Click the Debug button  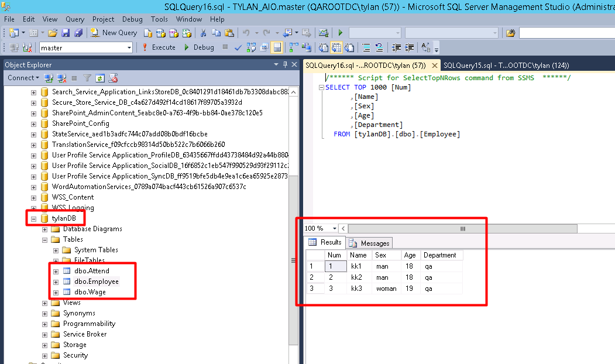[200, 47]
